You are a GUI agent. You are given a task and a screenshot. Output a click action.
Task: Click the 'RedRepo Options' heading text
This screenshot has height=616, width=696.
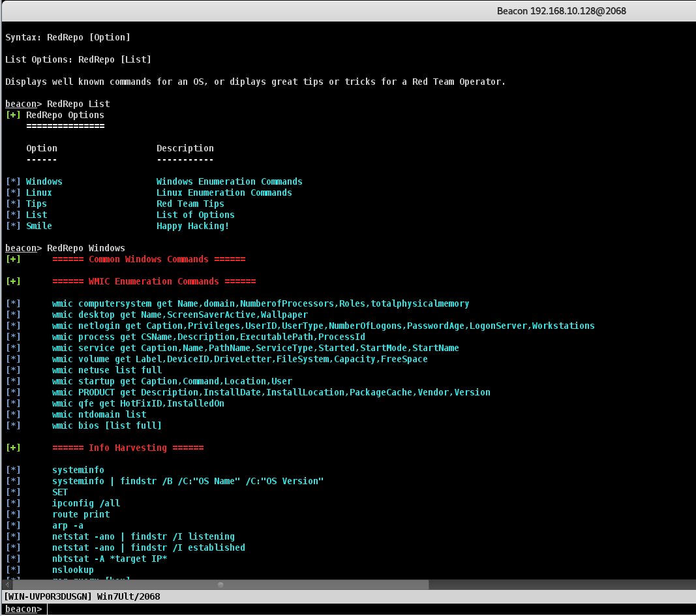65,115
